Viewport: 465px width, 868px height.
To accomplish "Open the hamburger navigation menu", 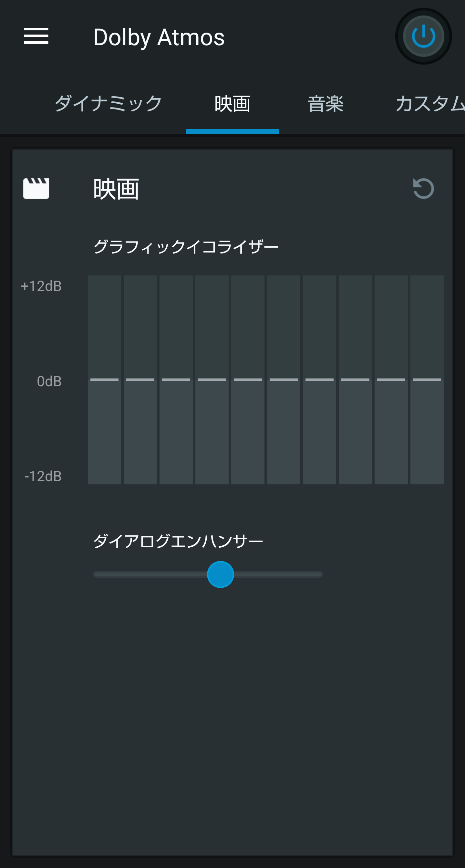I will click(36, 36).
